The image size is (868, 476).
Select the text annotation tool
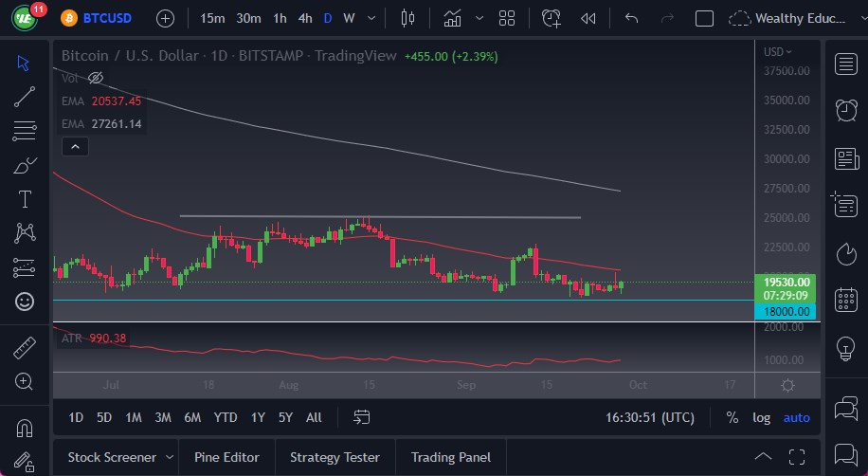[x=25, y=199]
